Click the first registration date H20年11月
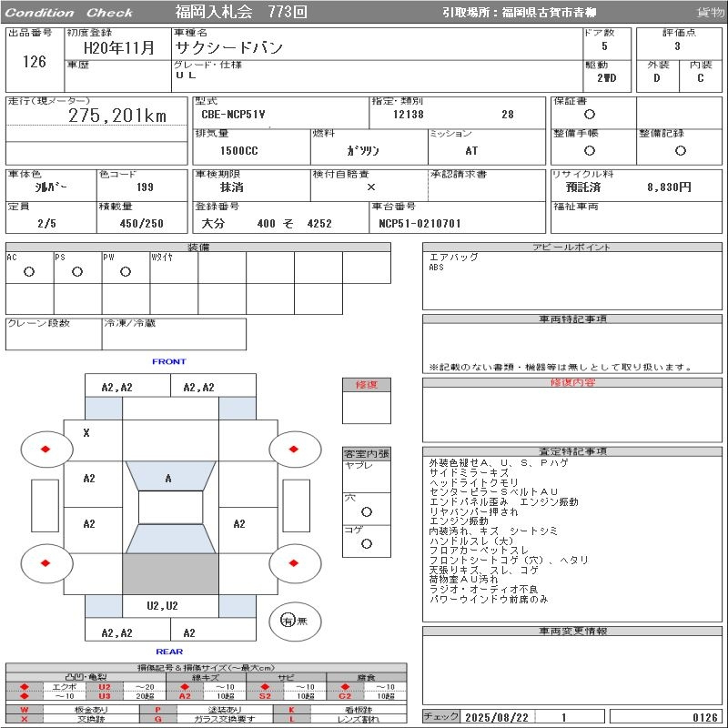The height and width of the screenshot is (728, 728). click(119, 47)
